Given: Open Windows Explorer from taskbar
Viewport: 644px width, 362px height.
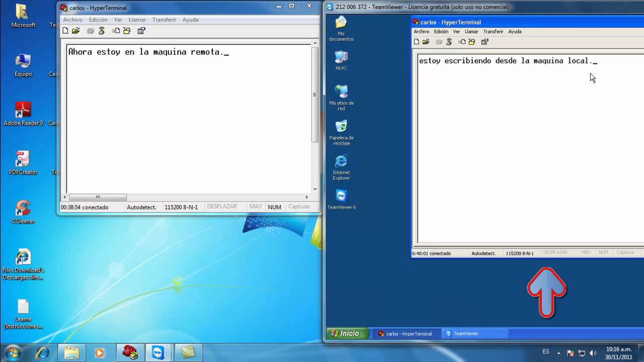Looking at the screenshot, I should pos(72,352).
